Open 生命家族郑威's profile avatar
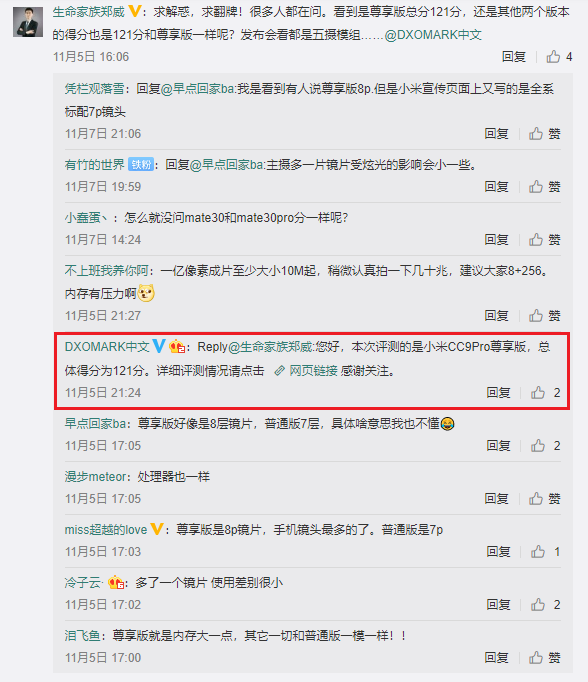The width and height of the screenshot is (588, 682). (x=28, y=22)
